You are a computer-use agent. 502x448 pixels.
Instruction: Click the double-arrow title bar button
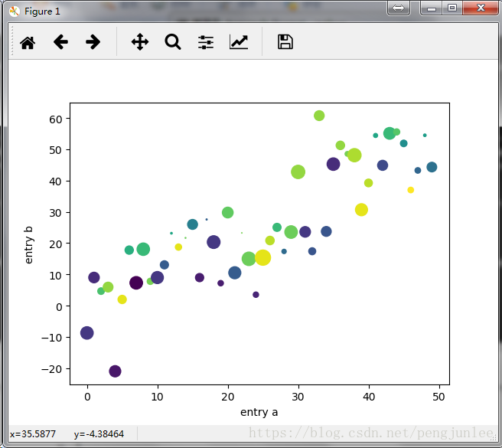(398, 8)
